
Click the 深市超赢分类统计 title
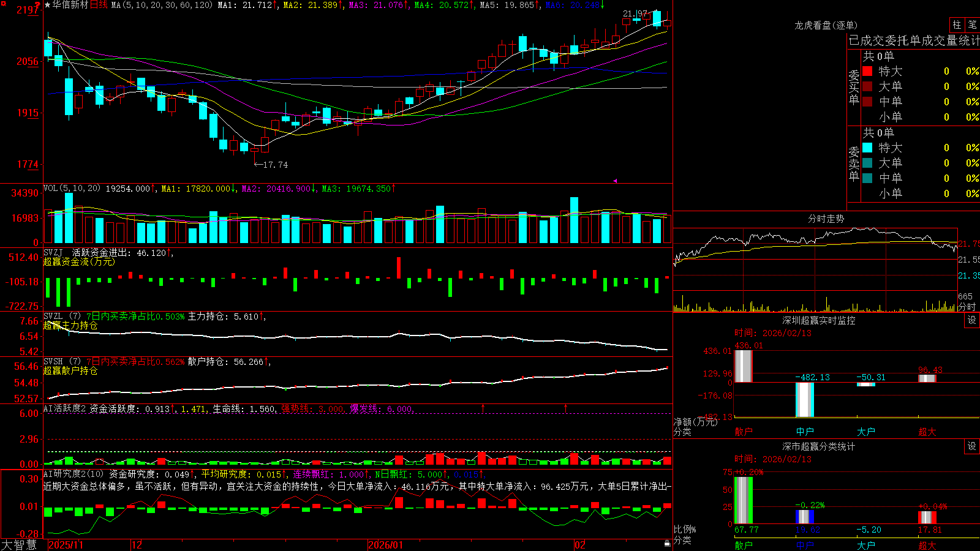pos(818,446)
